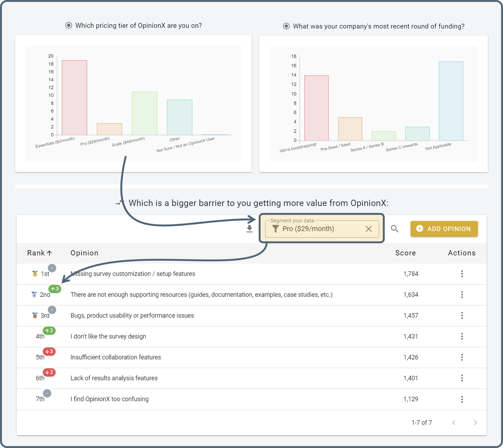
Task: Click the Not Applicable bar in funding chart
Action: pyautogui.click(x=451, y=101)
